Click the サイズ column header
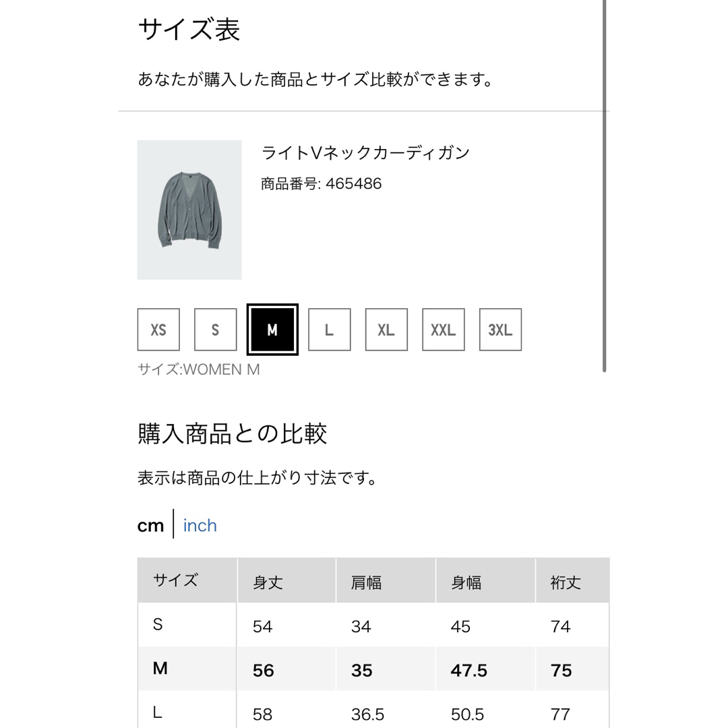Image resolution: width=728 pixels, height=728 pixels. (x=187, y=581)
